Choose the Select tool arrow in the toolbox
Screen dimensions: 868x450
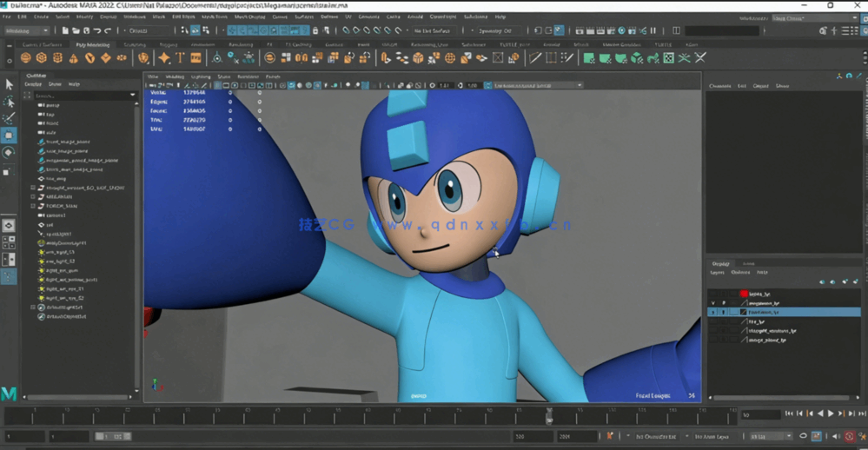[x=9, y=85]
